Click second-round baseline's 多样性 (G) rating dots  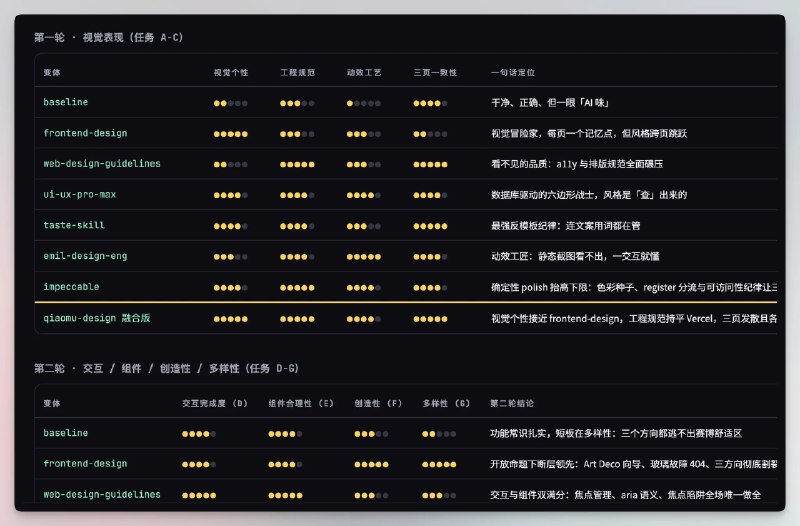point(439,434)
